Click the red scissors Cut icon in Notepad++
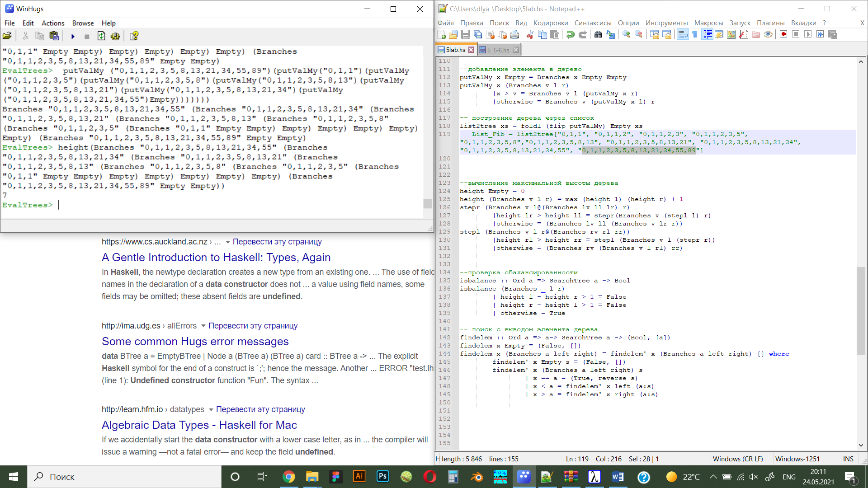Viewport: 868px width, 488px height. click(530, 35)
